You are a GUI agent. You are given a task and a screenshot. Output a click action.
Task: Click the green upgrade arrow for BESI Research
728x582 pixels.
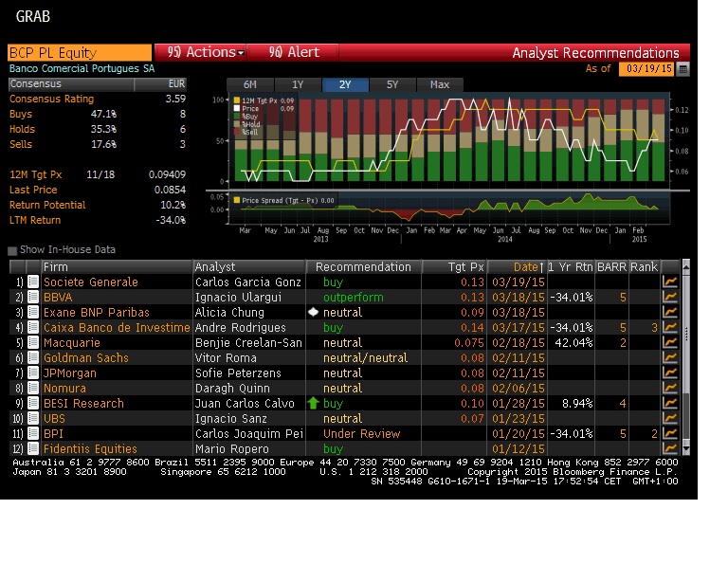(314, 404)
